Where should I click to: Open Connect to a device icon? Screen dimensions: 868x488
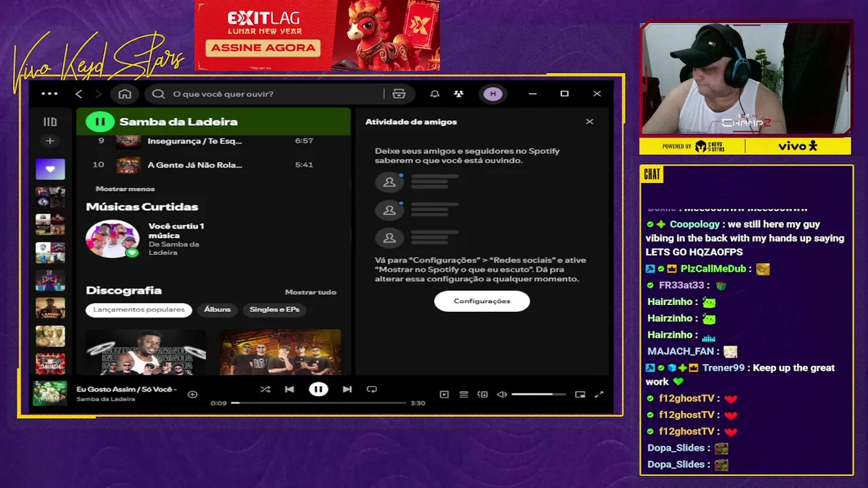(483, 394)
